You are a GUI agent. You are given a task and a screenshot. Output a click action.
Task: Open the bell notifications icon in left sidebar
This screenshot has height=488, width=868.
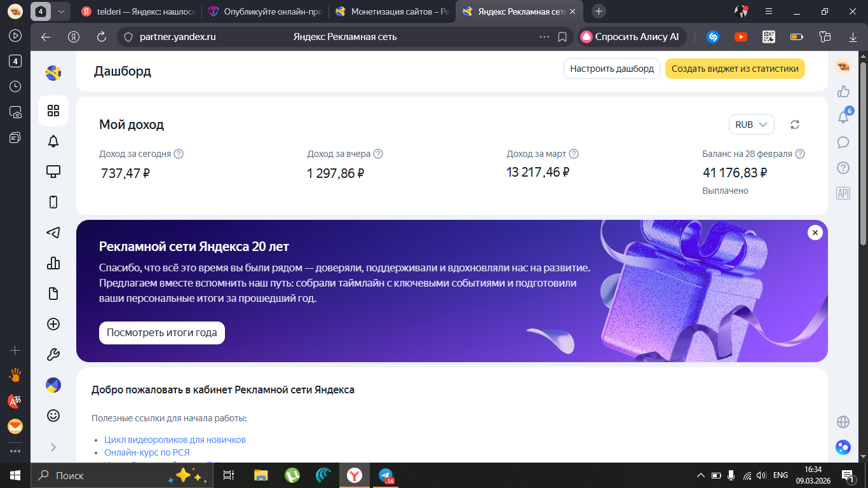(53, 141)
